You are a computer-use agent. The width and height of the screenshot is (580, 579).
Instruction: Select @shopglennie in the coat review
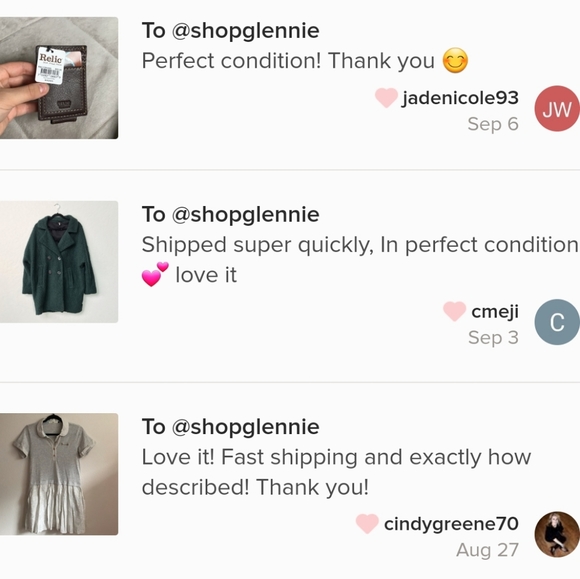coord(245,215)
